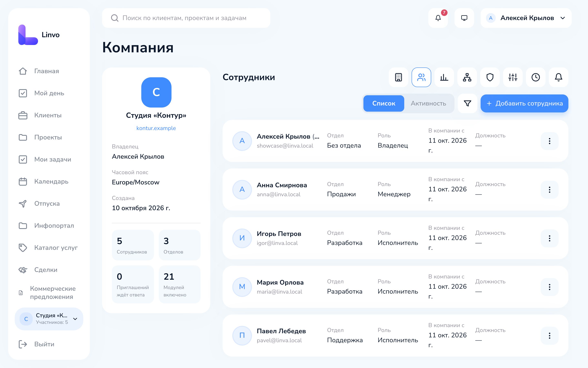Click 0 Приглашений ждёт ответа card
Screen dimensions: 588x368
(133, 285)
